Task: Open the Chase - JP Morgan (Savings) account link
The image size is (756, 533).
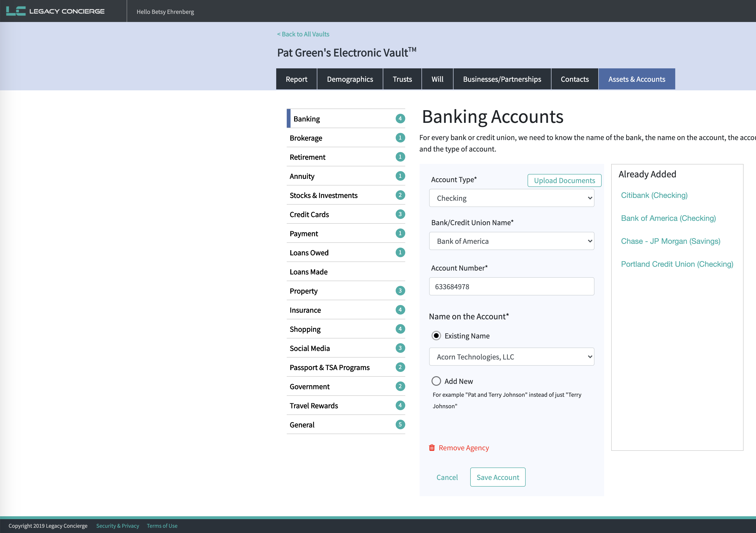Action: [670, 241]
